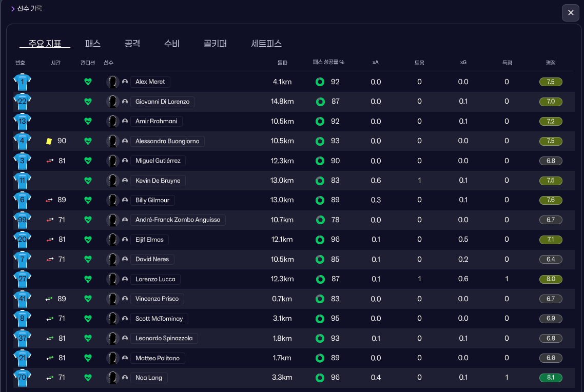Click Eljif Elmas's 0.5 xG value
The image size is (584, 392).
(x=463, y=240)
